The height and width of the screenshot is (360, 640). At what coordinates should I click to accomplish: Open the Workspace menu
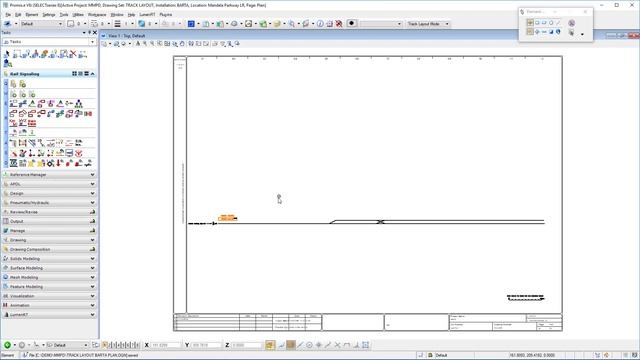click(x=97, y=15)
